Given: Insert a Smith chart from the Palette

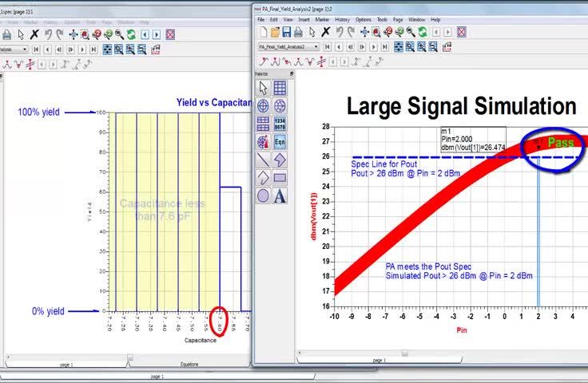Looking at the screenshot, I should click(x=280, y=106).
